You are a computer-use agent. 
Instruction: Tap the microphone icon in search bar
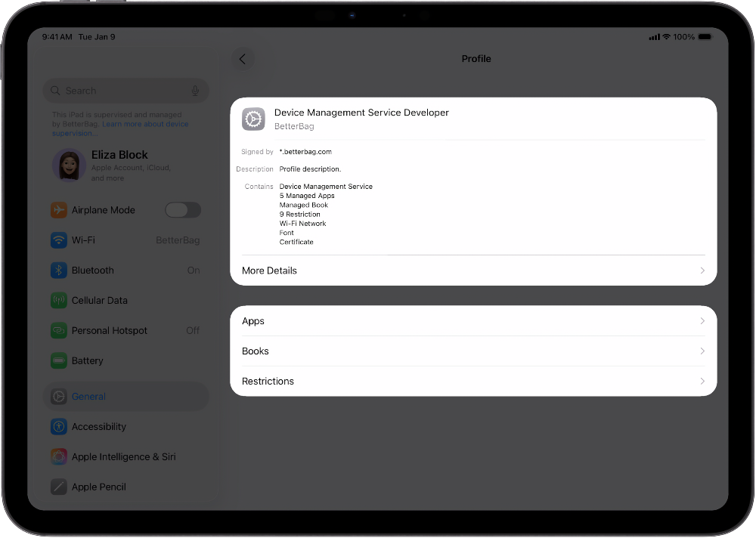pyautogui.click(x=195, y=90)
